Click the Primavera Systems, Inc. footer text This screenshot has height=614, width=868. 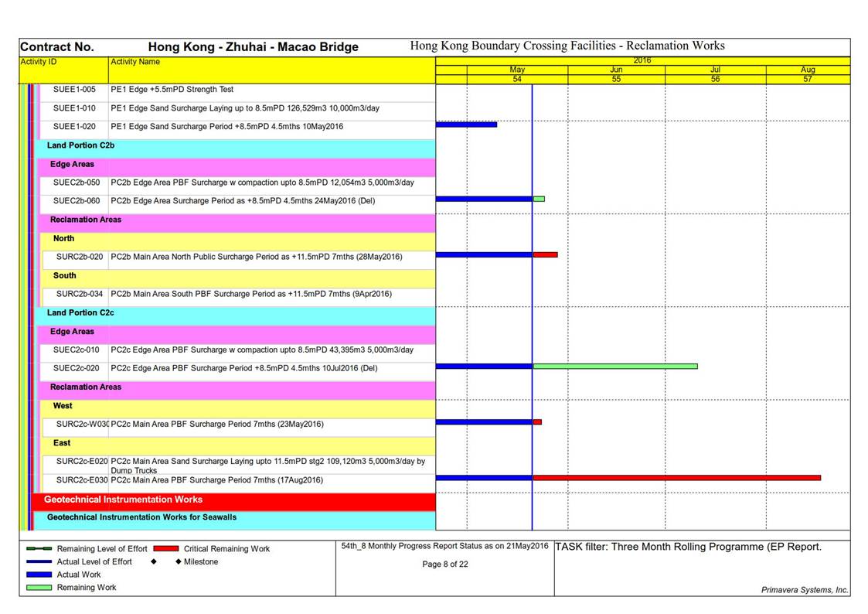pyautogui.click(x=805, y=589)
